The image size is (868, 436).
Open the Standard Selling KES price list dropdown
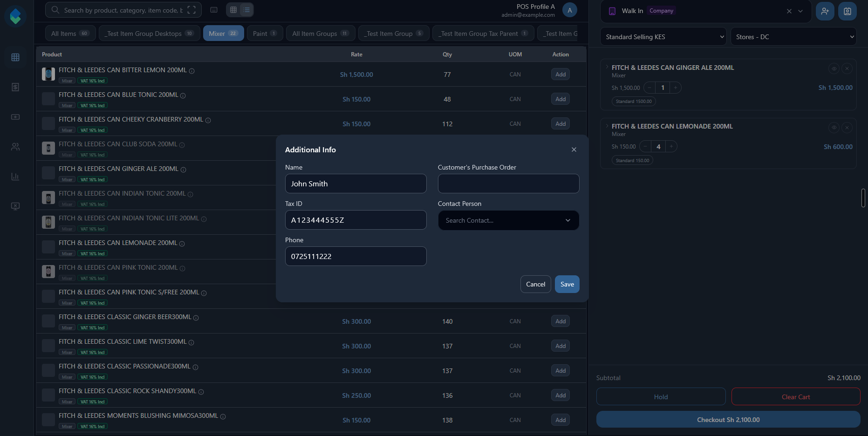point(663,37)
